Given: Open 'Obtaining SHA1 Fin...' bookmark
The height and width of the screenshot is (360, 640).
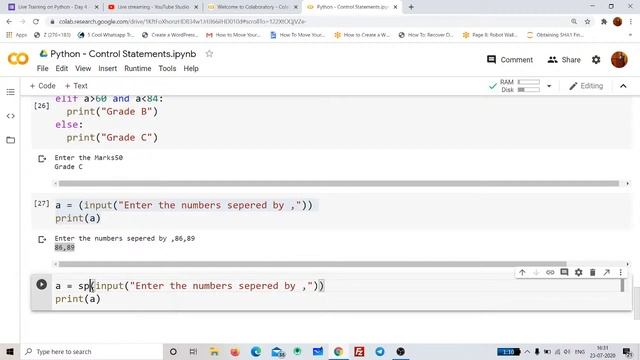Looking at the screenshot, I should (555, 35).
